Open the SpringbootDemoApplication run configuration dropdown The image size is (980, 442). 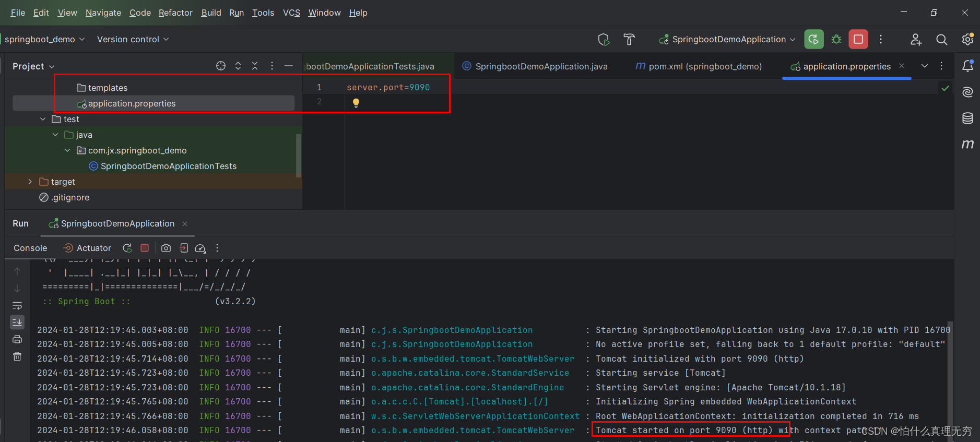(x=727, y=39)
